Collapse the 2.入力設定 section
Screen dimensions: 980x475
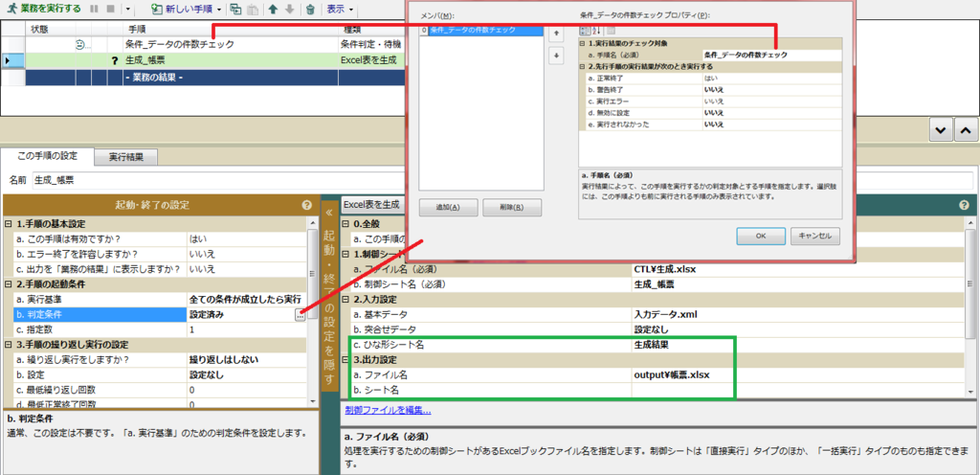click(345, 300)
